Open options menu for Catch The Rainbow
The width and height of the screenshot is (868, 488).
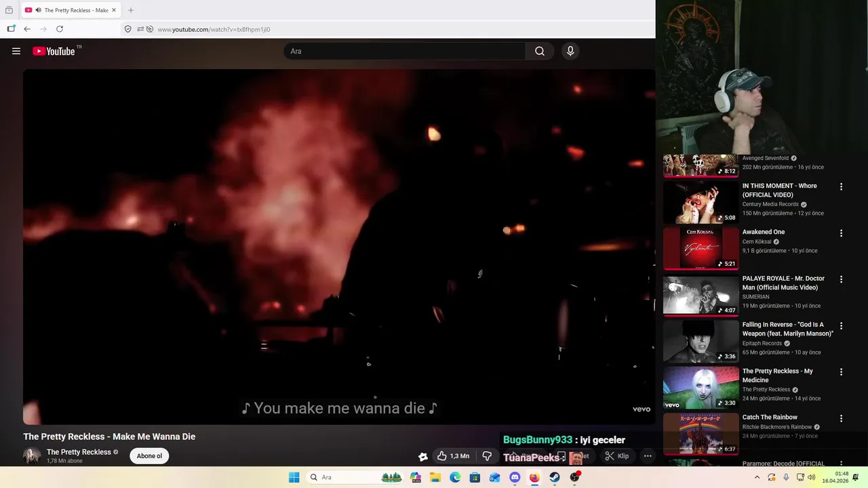click(841, 418)
